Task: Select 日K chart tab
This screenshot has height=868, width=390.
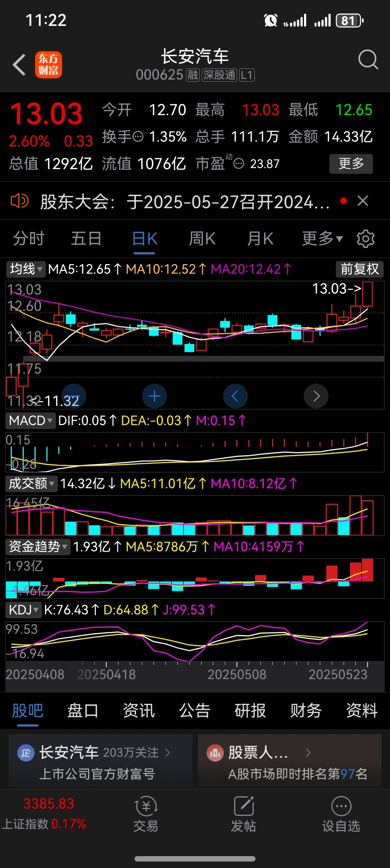Action: coord(145,239)
